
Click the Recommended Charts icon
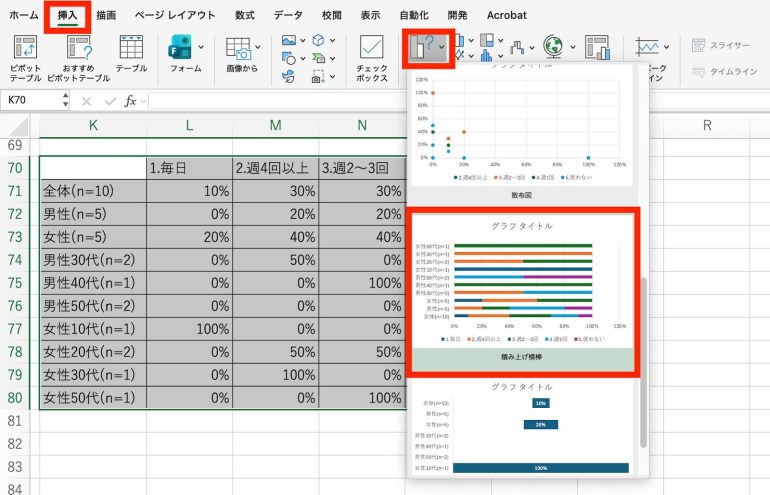click(x=423, y=47)
